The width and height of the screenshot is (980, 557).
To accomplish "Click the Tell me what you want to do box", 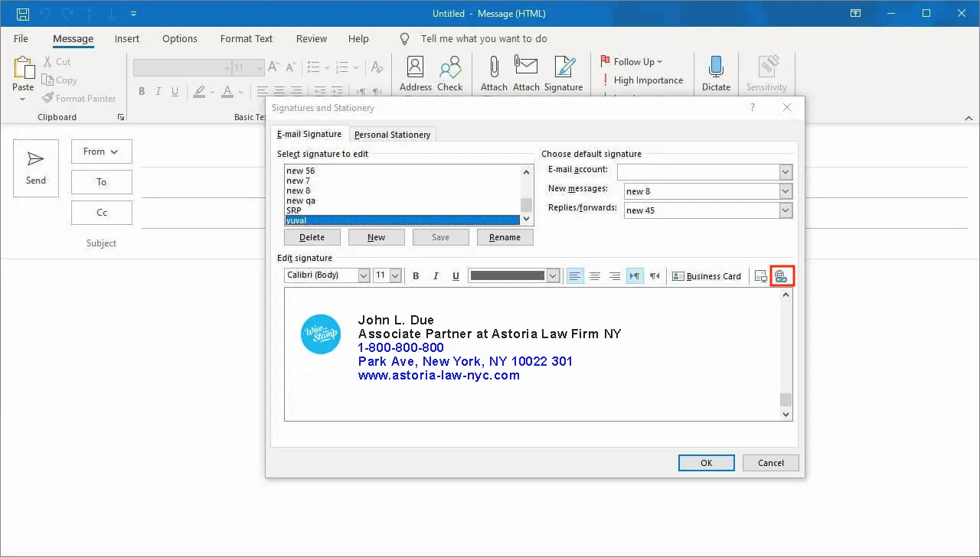I will click(484, 38).
